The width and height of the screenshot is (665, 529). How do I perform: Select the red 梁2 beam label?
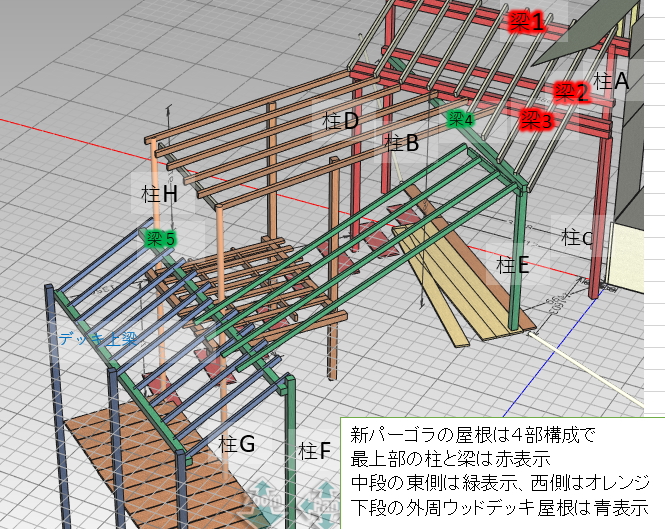point(570,92)
